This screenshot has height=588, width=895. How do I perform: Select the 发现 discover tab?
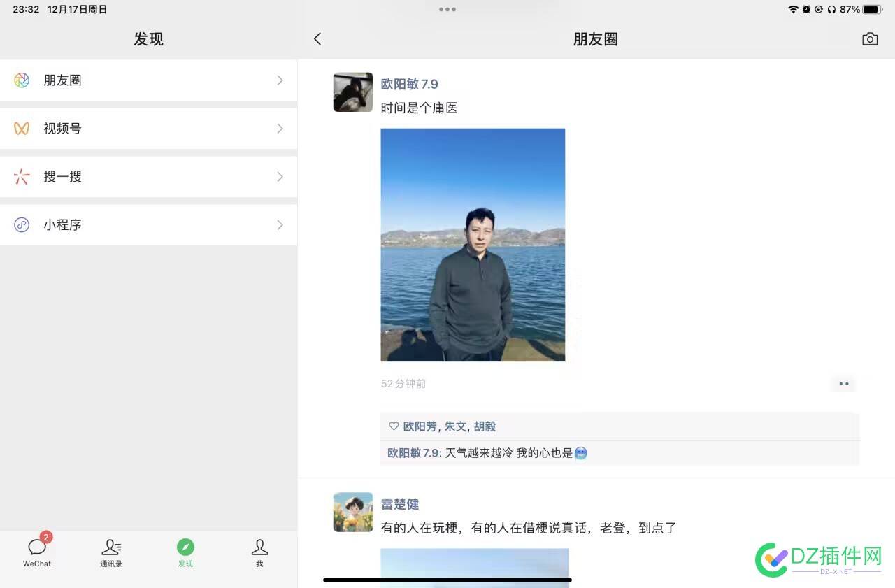185,552
